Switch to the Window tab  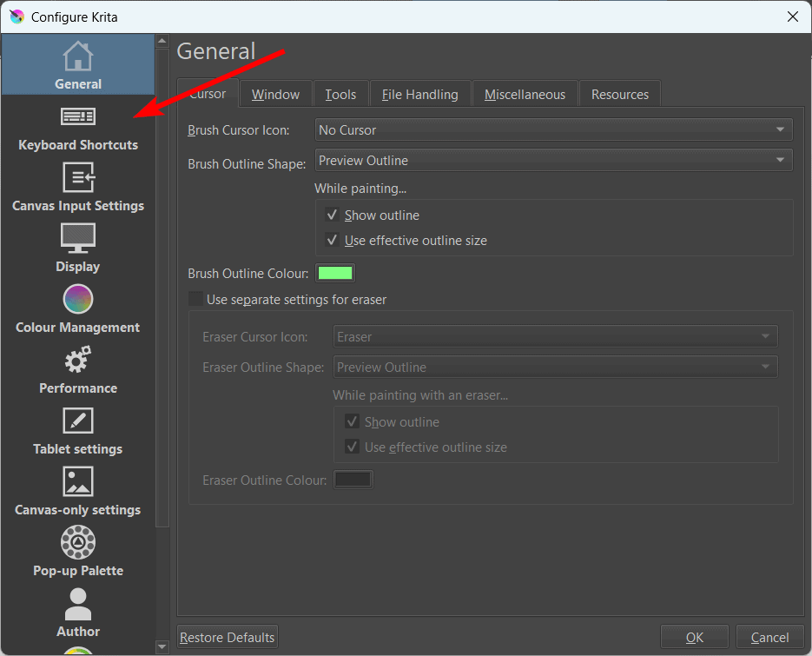tap(275, 93)
